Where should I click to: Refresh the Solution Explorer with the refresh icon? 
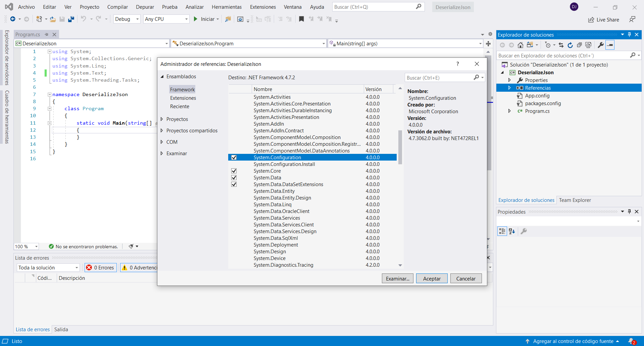[570, 45]
